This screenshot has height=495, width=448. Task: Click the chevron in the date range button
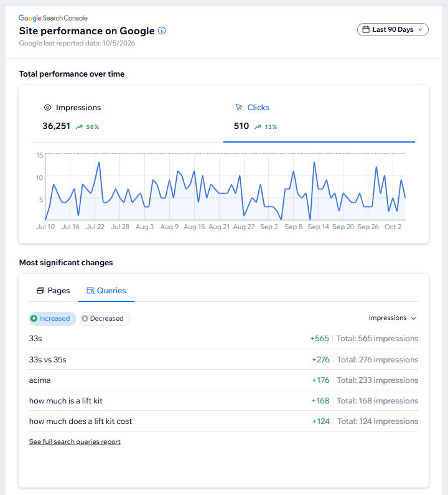(x=420, y=29)
